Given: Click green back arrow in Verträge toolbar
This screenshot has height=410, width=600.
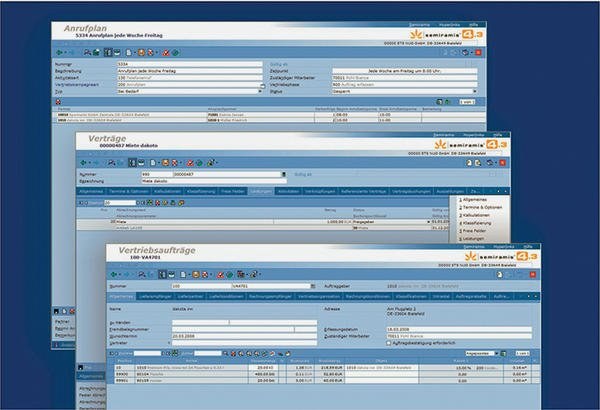Looking at the screenshot, I should coord(83,163).
